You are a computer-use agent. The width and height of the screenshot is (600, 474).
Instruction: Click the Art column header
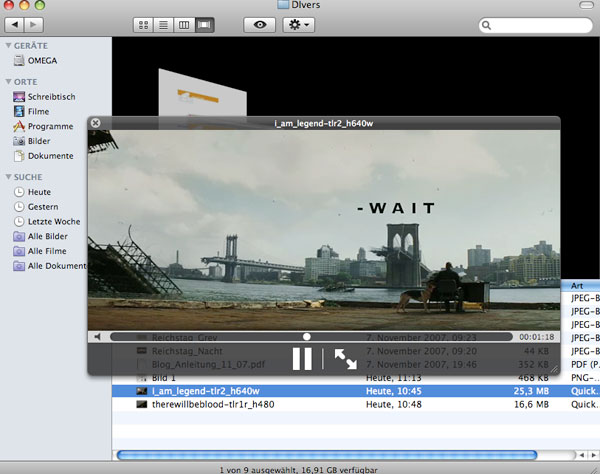point(580,285)
